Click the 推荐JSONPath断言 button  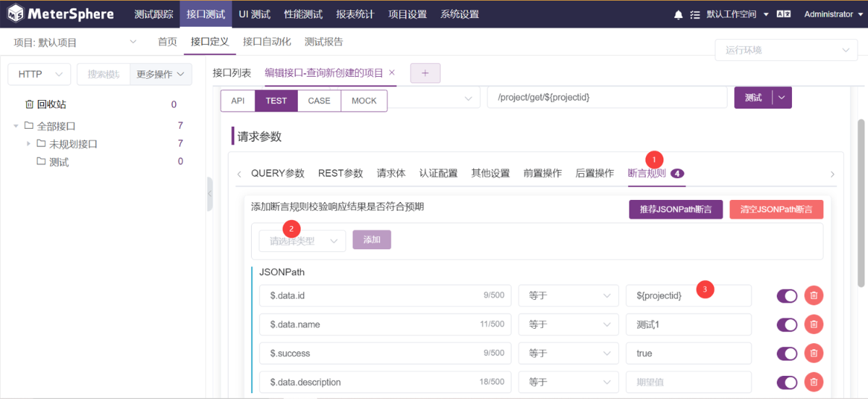[x=676, y=209]
